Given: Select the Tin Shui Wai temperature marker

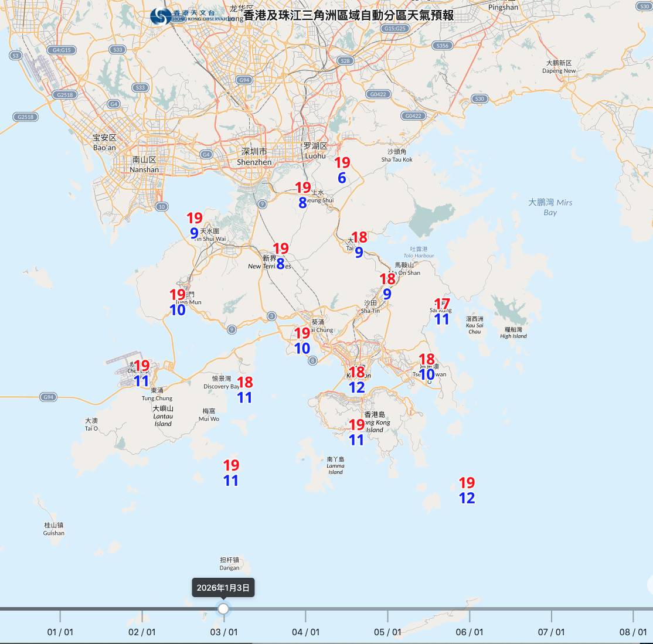Looking at the screenshot, I should pyautogui.click(x=194, y=226).
